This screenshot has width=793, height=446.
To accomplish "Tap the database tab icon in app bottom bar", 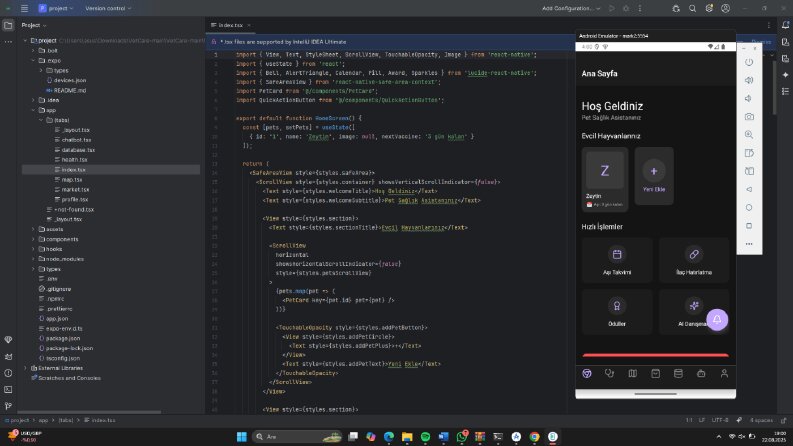I will click(x=678, y=374).
